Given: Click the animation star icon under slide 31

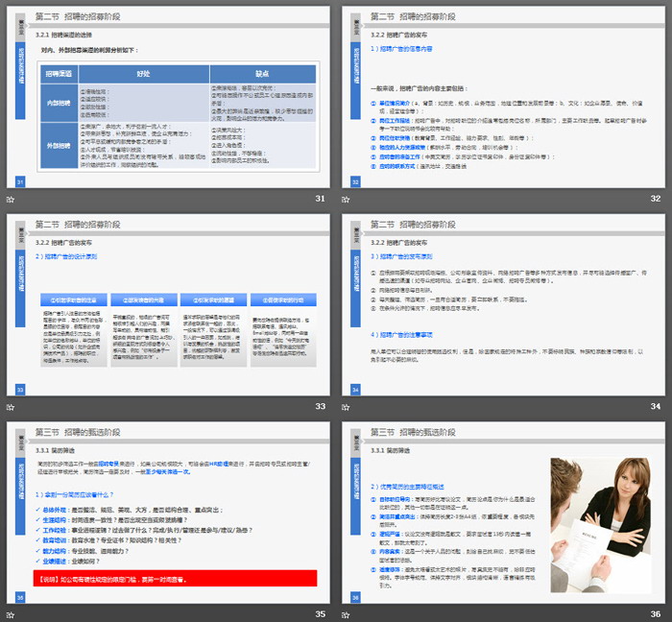Looking at the screenshot, I should [11, 199].
